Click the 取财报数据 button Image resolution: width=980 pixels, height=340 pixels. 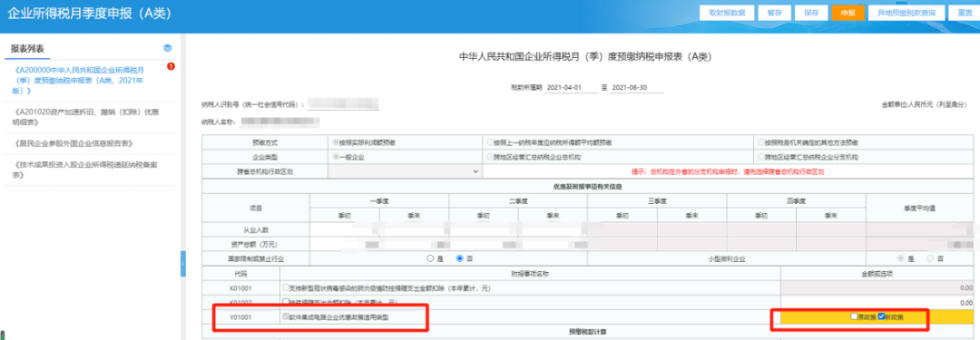point(727,13)
